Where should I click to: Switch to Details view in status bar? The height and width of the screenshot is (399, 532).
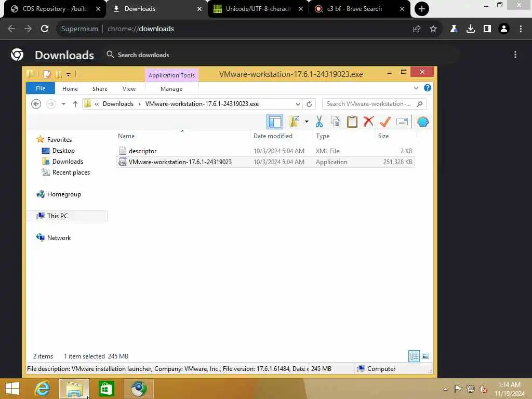tap(414, 356)
